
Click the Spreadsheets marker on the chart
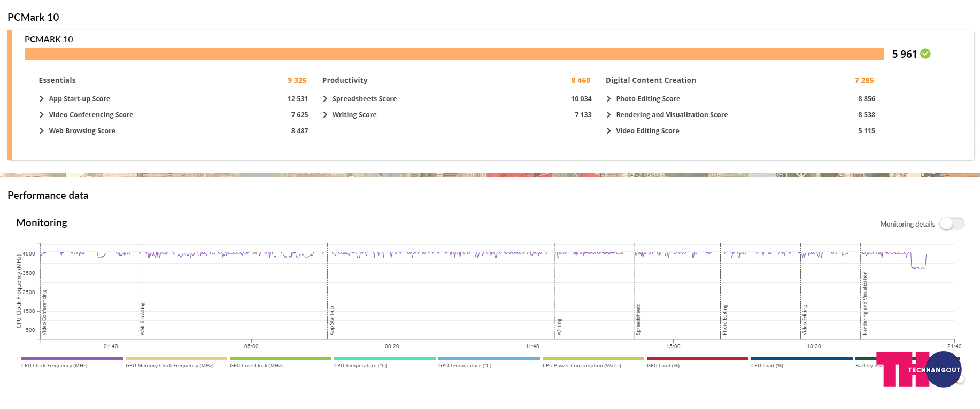point(638,320)
